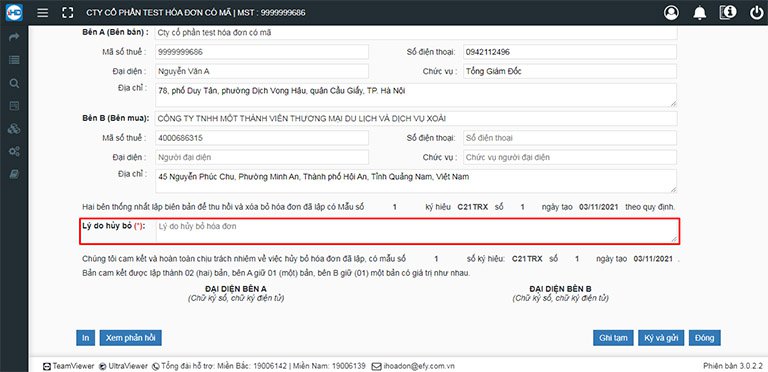Click Lý do hủy bỏ reason field

(x=416, y=231)
